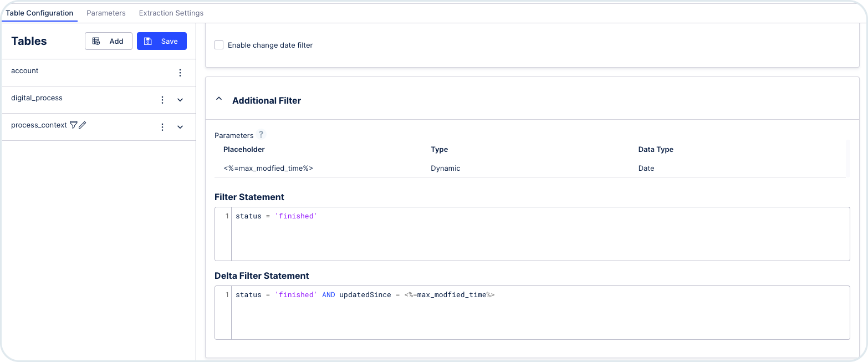
Task: Switch to the Table Configuration tab
Action: 39,13
